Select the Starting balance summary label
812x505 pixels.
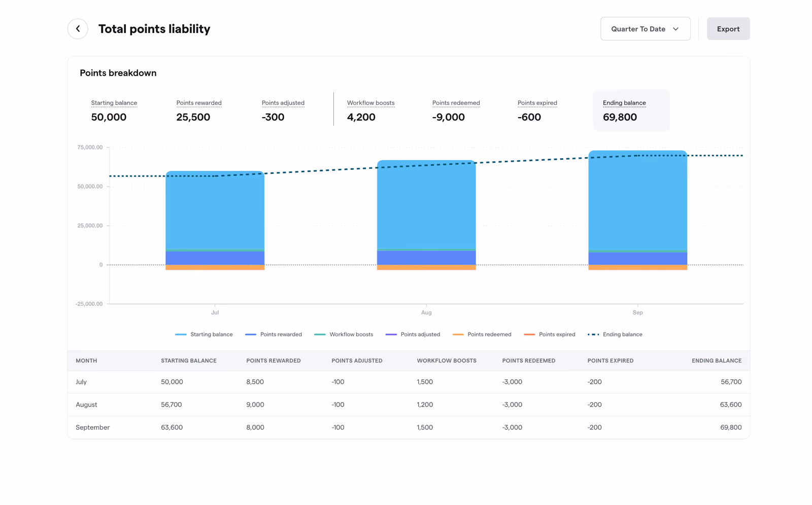click(x=114, y=103)
